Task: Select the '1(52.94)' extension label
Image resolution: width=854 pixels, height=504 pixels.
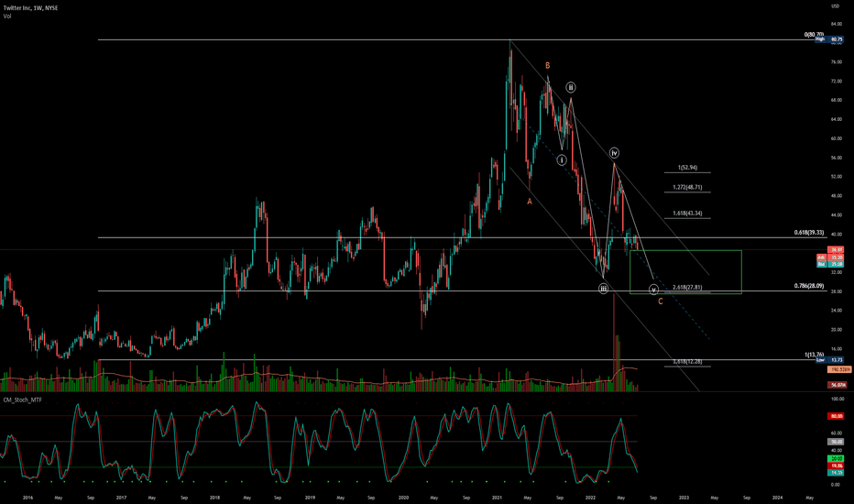Action: tap(687, 168)
